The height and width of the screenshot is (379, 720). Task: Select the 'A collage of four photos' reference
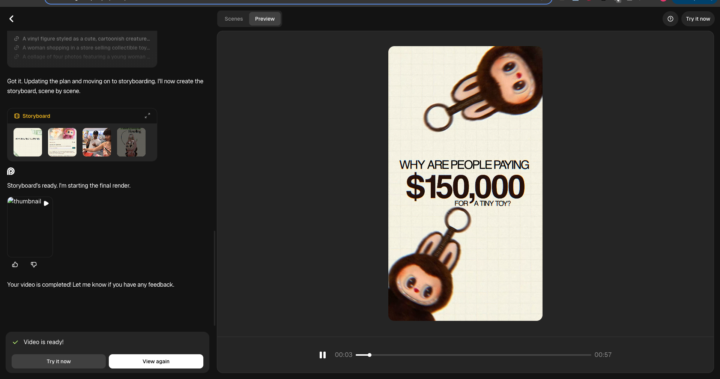click(x=82, y=57)
